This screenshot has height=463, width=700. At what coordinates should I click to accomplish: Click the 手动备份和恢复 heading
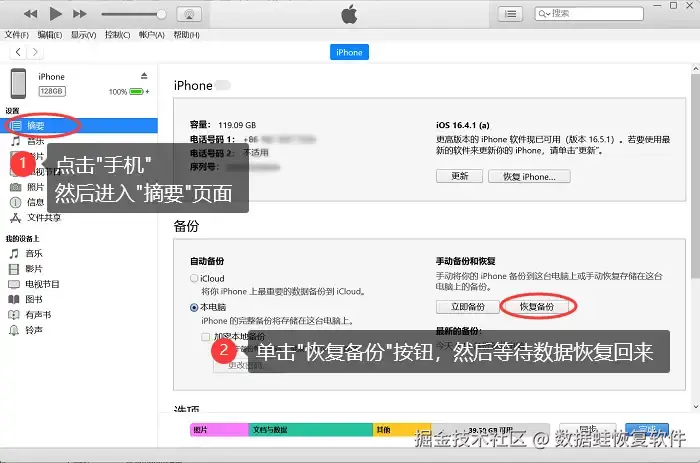click(466, 261)
